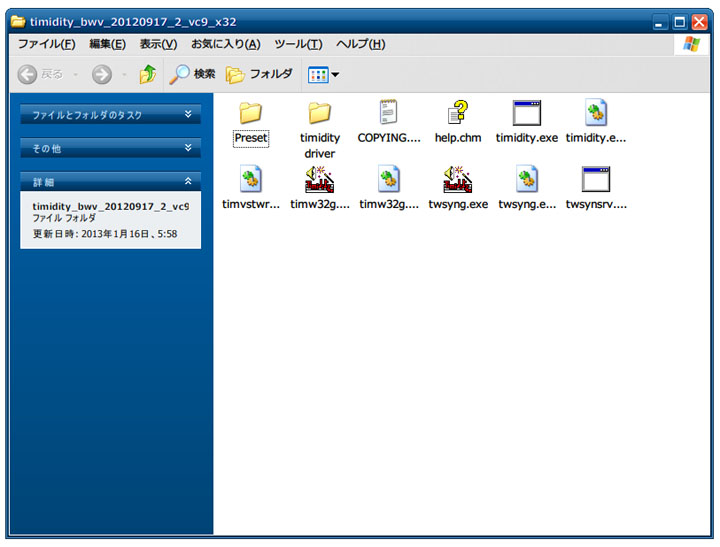Image resolution: width=720 pixels, height=547 pixels.
Task: Select the twsynsrv application window icon
Action: (x=596, y=179)
